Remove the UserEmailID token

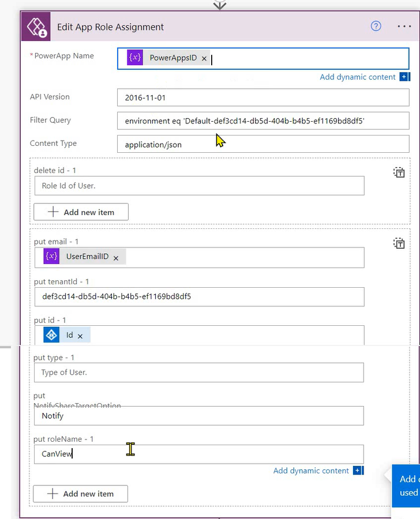(116, 258)
